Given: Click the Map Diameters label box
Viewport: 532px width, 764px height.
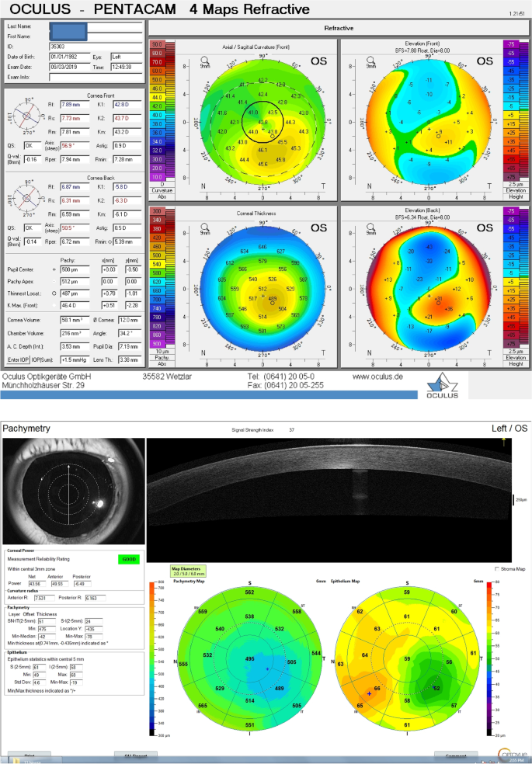Looking at the screenshot, I should coord(188,571).
